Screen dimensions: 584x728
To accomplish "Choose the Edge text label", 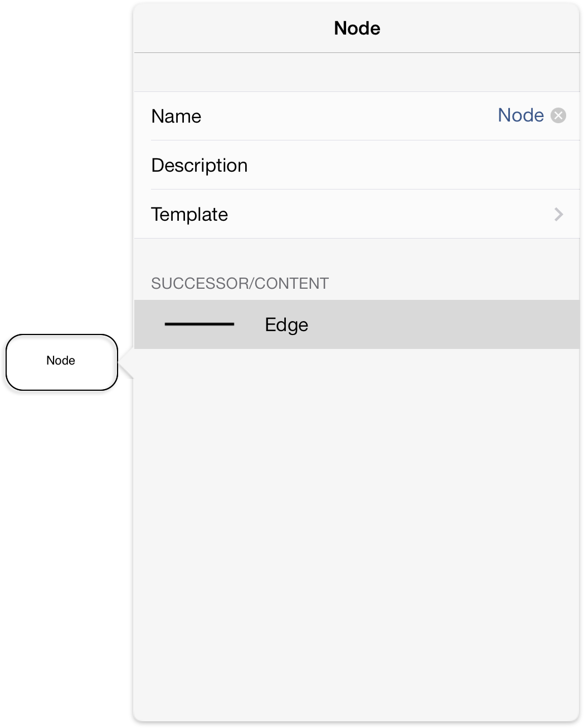I will coord(286,325).
